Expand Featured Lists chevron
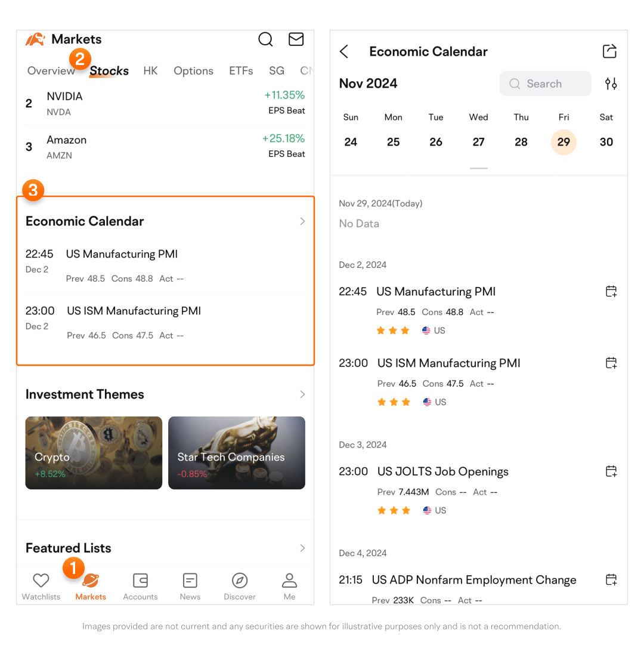The height and width of the screenshot is (645, 644). click(302, 548)
